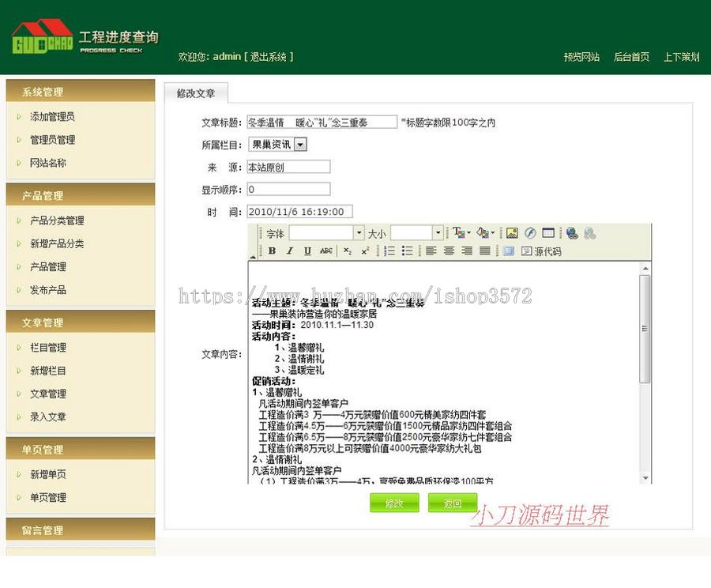Open 产品管理 sidebar item
The height and width of the screenshot is (588, 711).
[47, 267]
